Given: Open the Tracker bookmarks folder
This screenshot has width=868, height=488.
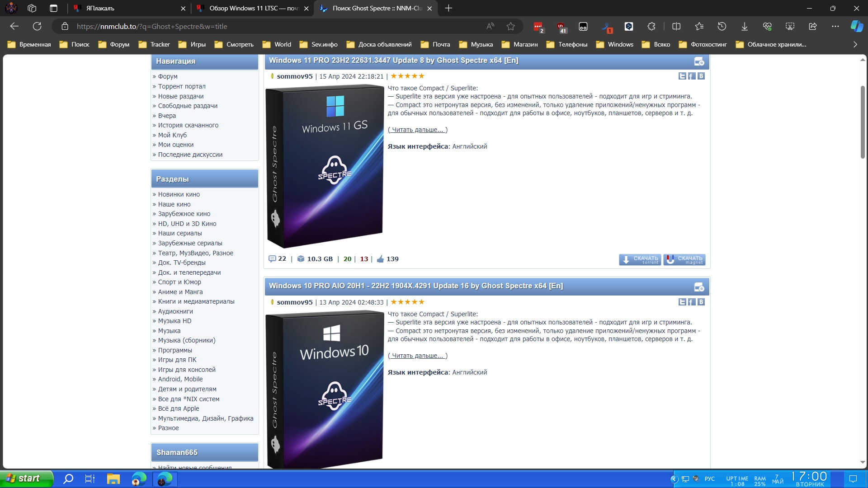Looking at the screenshot, I should 155,44.
